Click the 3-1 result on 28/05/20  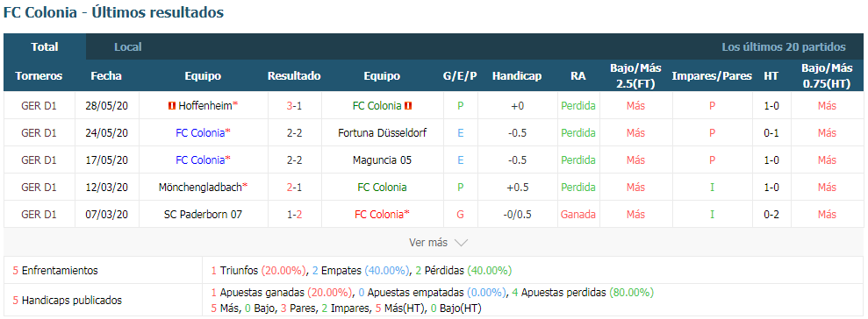pyautogui.click(x=294, y=105)
